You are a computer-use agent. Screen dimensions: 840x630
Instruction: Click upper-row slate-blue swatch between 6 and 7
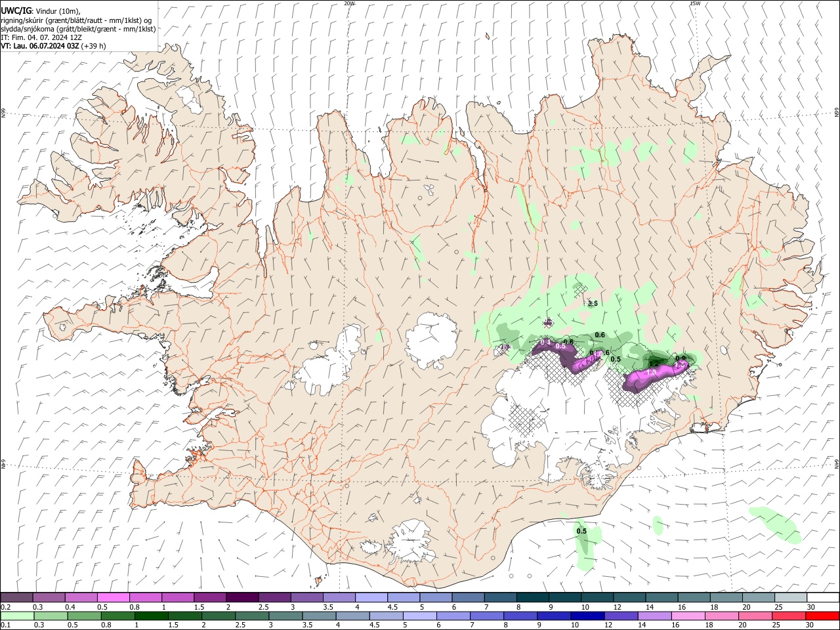point(467,597)
